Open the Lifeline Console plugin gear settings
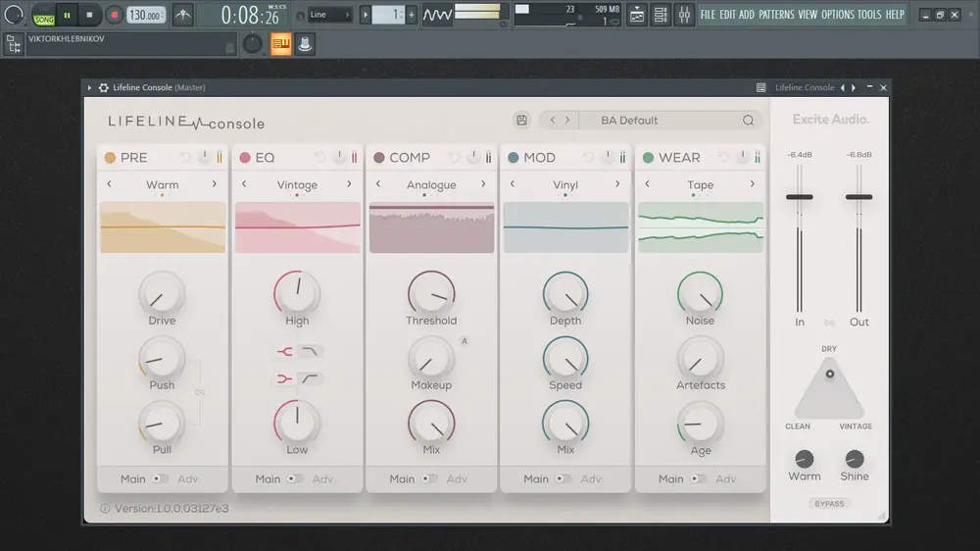Viewport: 980px width, 551px height. pos(104,87)
